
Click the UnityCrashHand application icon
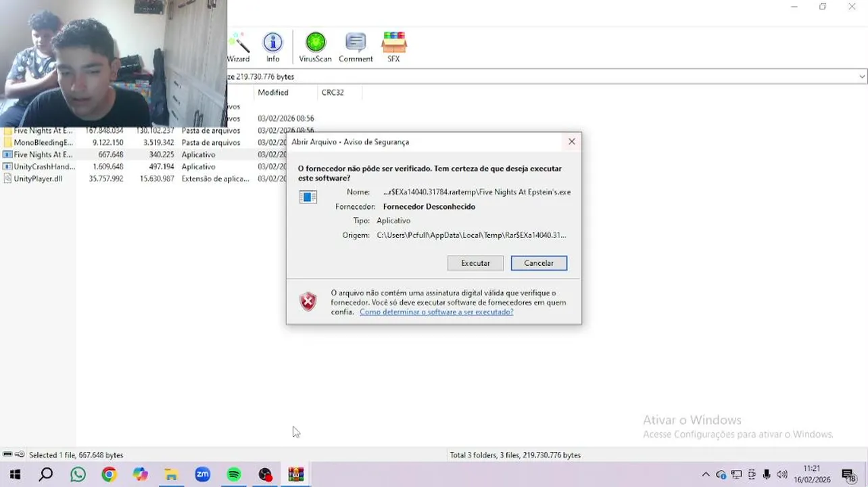7,166
